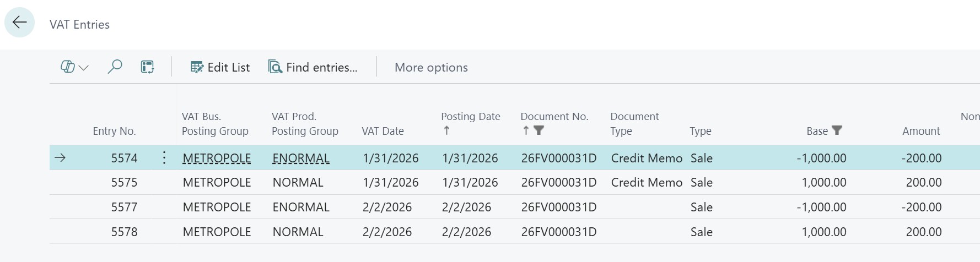Select entry number 5575 row
The width and height of the screenshot is (980, 262).
(x=124, y=182)
